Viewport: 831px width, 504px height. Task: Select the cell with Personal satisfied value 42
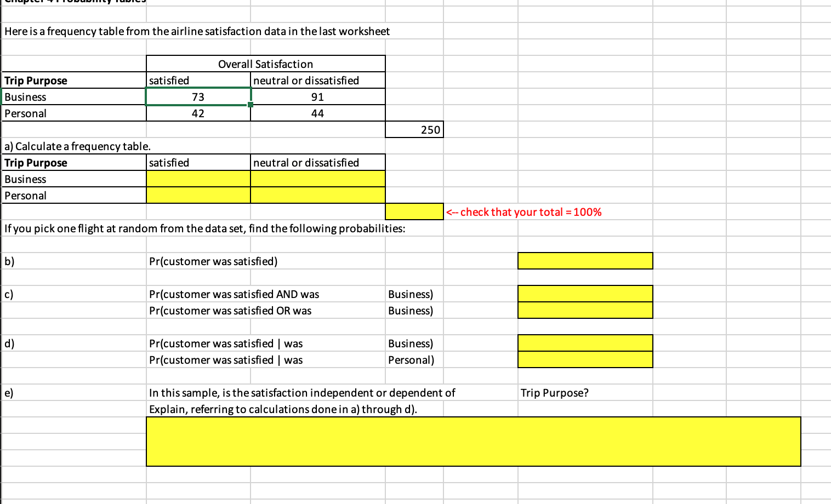197,113
